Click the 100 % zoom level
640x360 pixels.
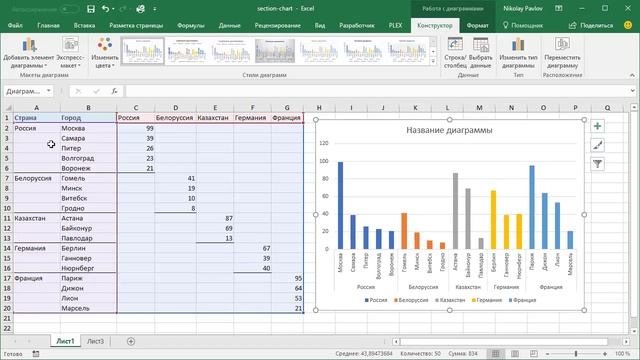click(x=622, y=354)
